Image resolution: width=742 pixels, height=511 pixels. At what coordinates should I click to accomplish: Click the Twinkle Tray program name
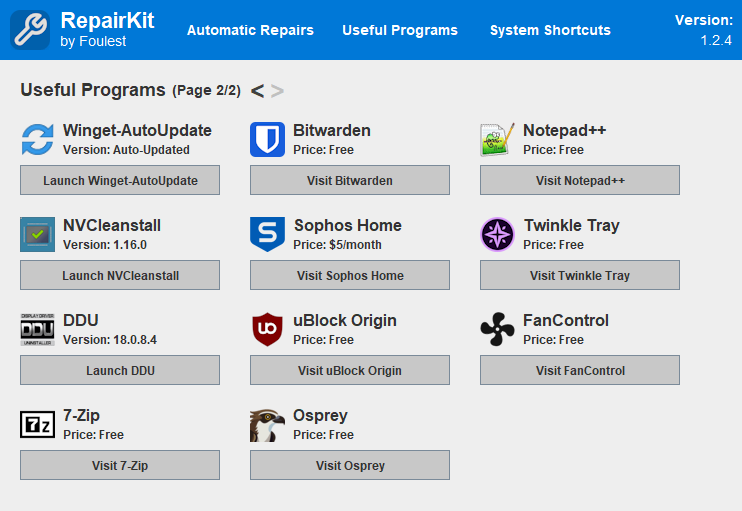pyautogui.click(x=572, y=226)
